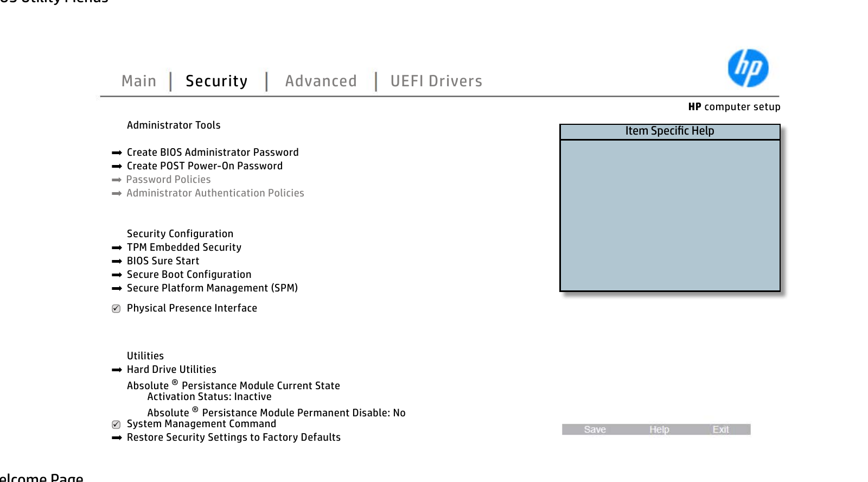Screen dimensions: 868x482
Task: Go to the UEFI Drivers tab
Action: 436,81
